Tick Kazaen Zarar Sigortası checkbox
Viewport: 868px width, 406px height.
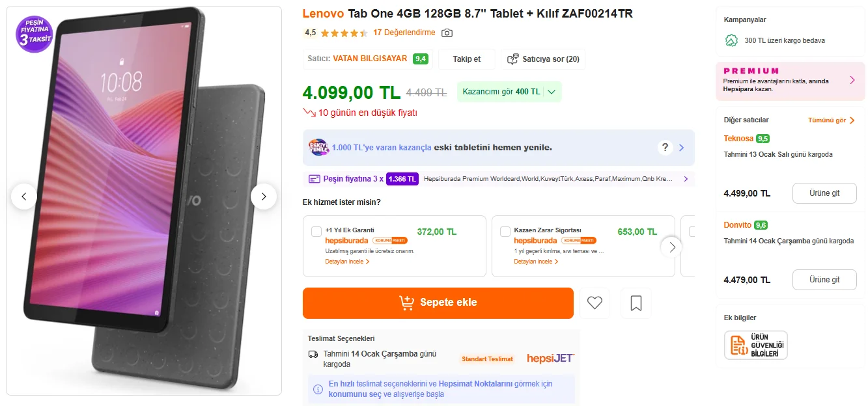pos(505,232)
